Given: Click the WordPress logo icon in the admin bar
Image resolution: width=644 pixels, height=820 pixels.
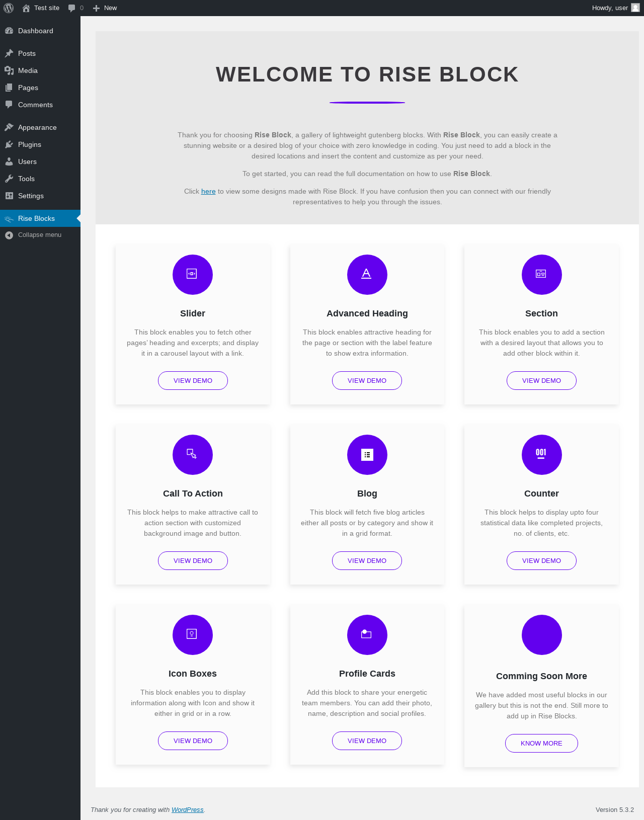Looking at the screenshot, I should pyautogui.click(x=9, y=8).
